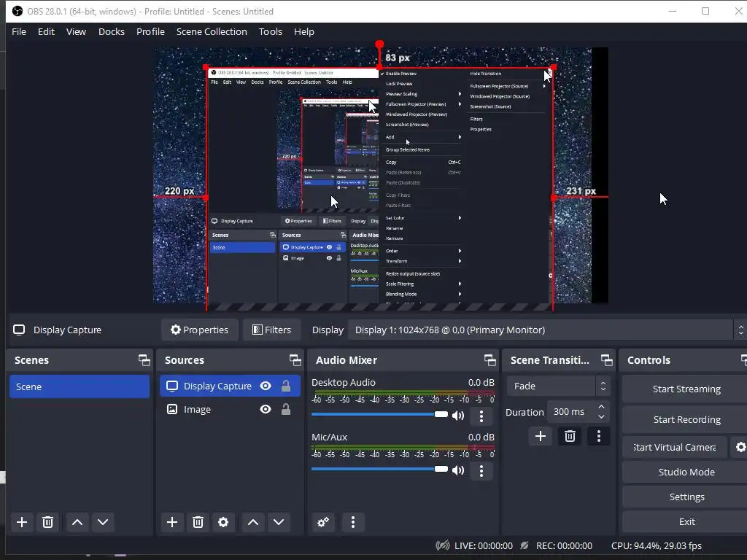This screenshot has height=560, width=747.
Task: Remove selected scene with trash icon
Action: (x=47, y=522)
